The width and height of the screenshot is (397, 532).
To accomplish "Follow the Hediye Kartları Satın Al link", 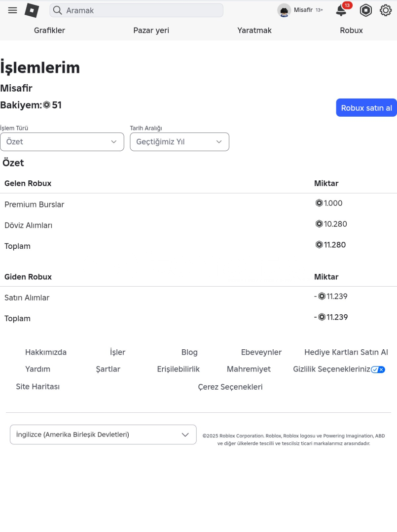I will point(346,352).
